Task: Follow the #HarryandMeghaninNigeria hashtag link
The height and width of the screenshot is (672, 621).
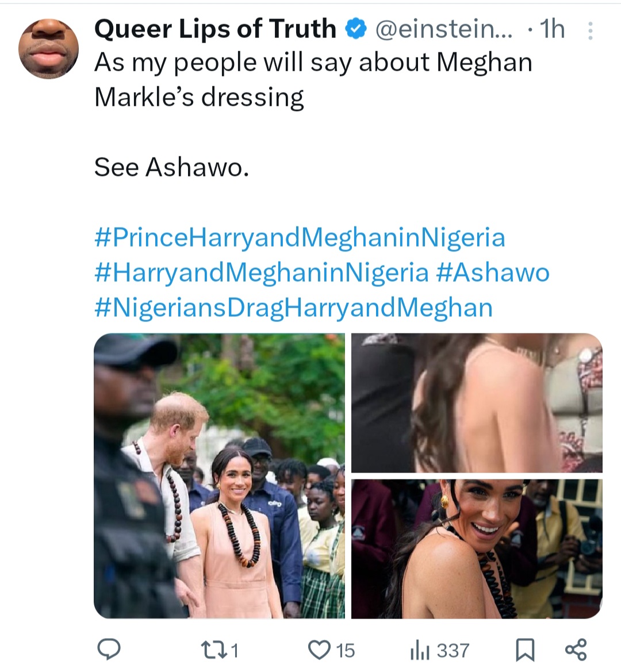Action: click(x=261, y=272)
